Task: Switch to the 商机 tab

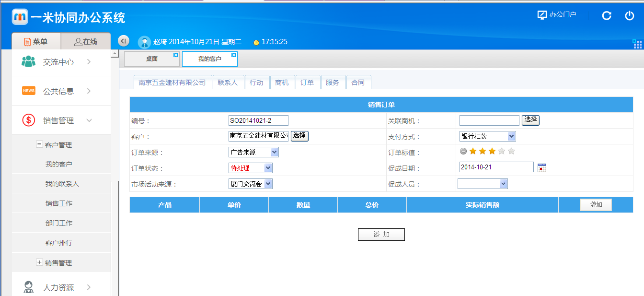Action: pos(282,83)
